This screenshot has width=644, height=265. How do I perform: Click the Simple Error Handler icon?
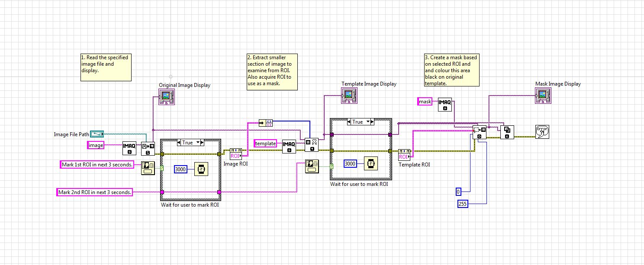pos(542,132)
